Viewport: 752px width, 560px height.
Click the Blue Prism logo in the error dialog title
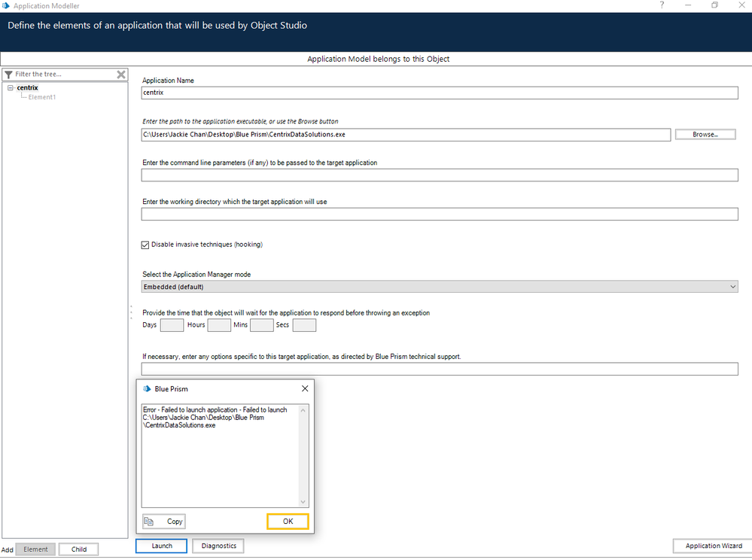(x=148, y=389)
